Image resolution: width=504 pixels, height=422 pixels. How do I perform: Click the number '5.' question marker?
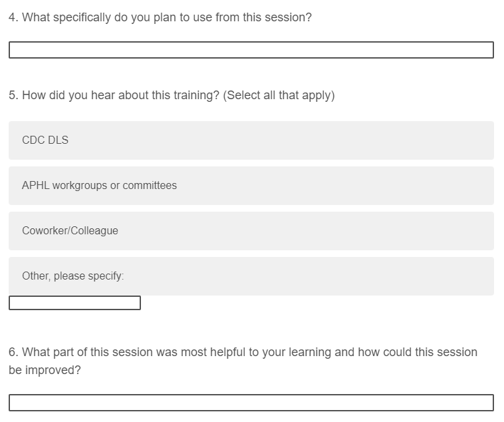click(13, 95)
